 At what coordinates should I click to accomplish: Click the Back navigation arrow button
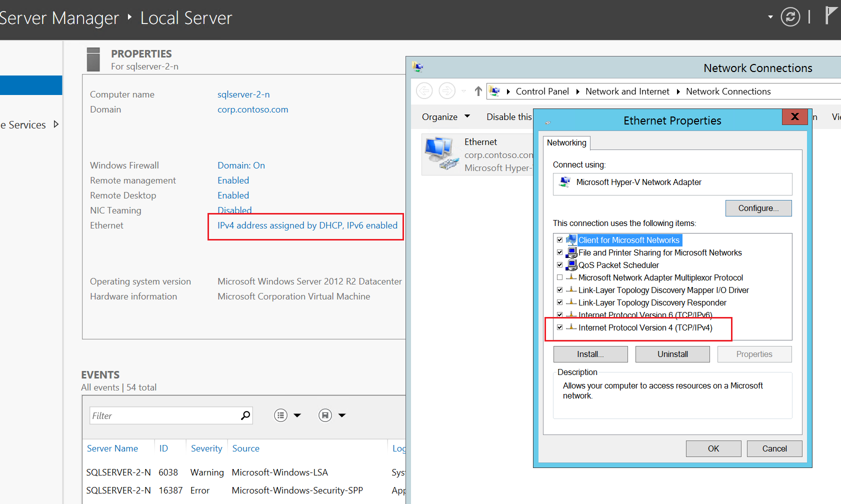(x=424, y=91)
